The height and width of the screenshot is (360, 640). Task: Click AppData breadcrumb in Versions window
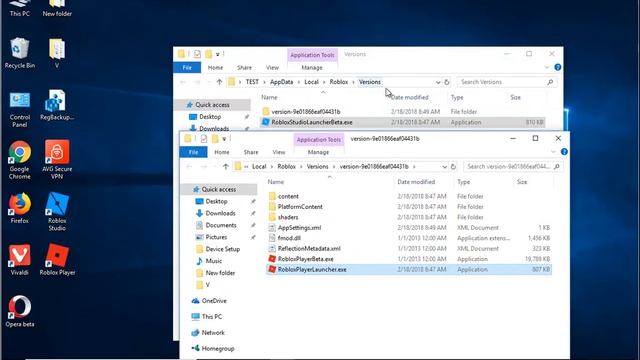(281, 82)
